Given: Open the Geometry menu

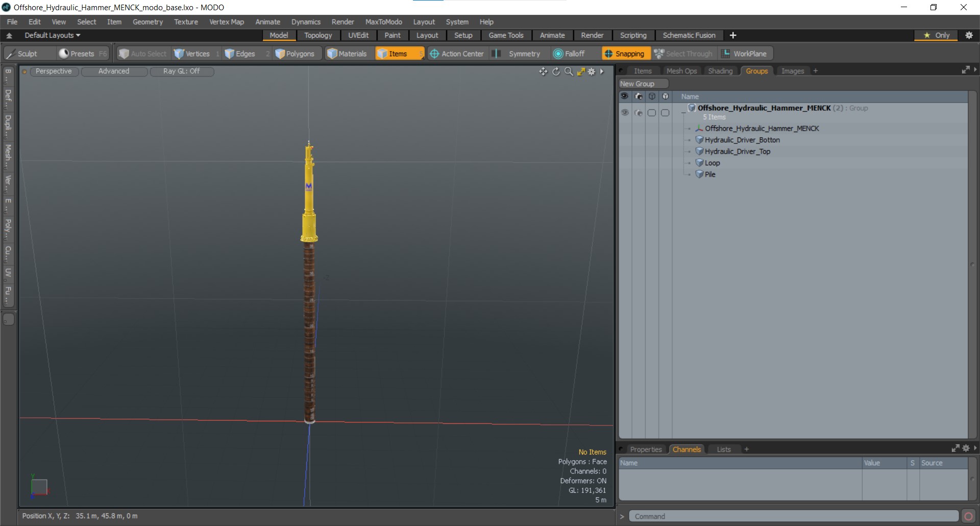Looking at the screenshot, I should (148, 22).
